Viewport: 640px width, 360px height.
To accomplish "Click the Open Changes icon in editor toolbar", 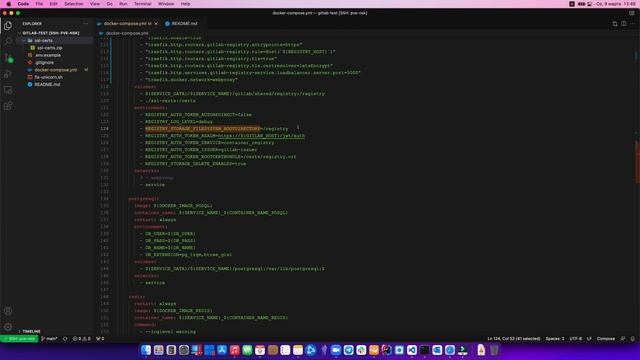I will click(x=615, y=24).
